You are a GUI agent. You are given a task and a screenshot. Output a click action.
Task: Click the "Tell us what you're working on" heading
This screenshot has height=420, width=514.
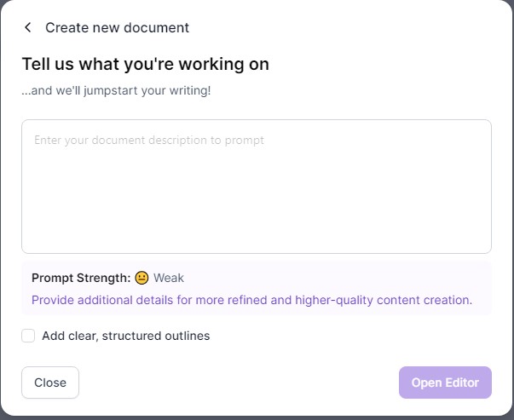tap(145, 64)
